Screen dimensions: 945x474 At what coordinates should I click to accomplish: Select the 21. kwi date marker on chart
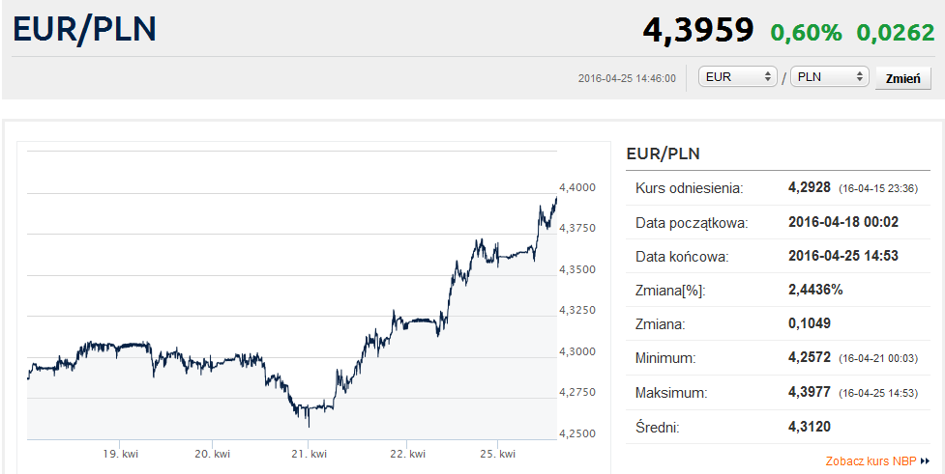point(311,454)
